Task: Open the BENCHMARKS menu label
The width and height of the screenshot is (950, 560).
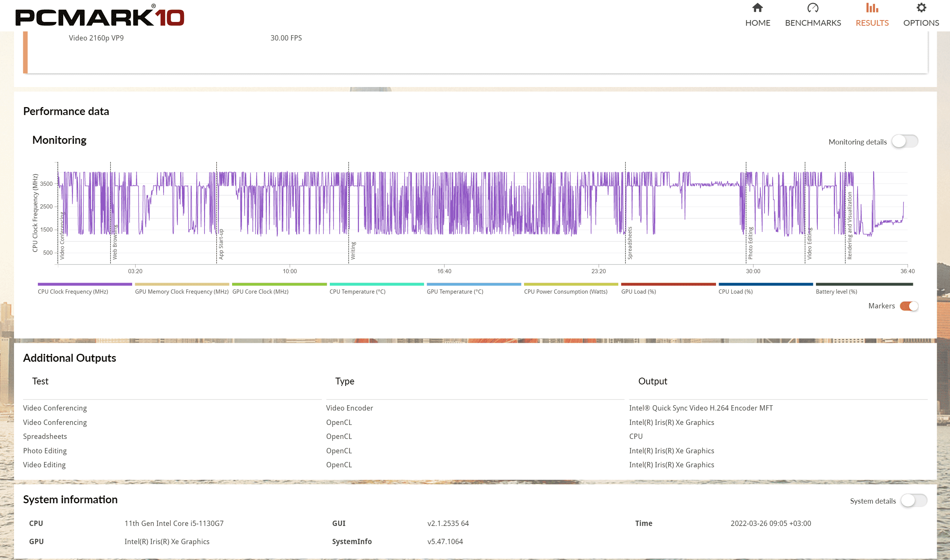Action: pyautogui.click(x=813, y=23)
